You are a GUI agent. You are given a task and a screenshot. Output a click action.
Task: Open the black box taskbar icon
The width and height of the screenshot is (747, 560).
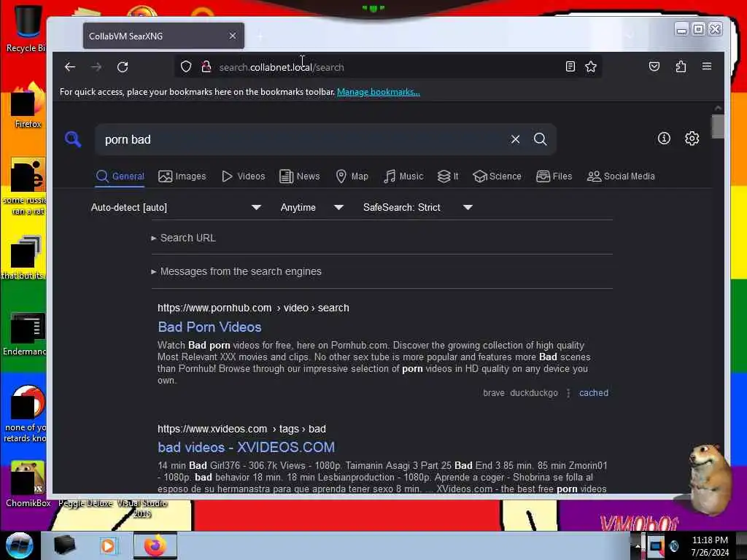[x=64, y=545]
